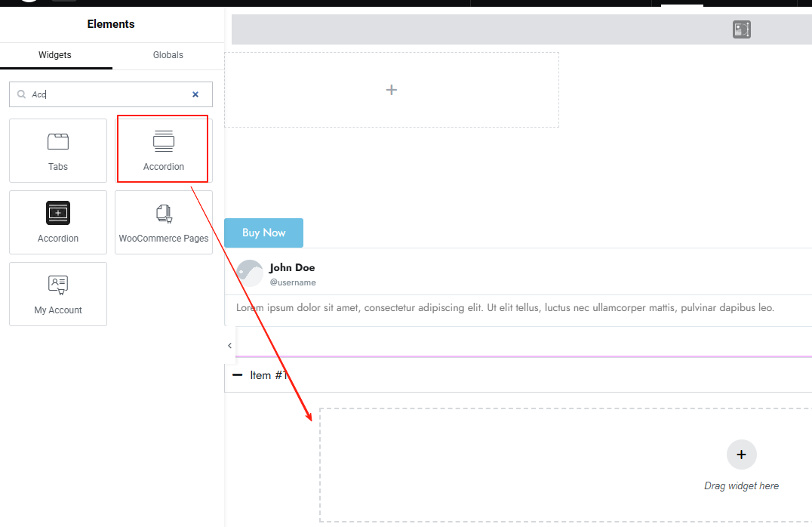The width and height of the screenshot is (812, 527).
Task: Click the highlighted Accordion widget icon
Action: pos(163,140)
